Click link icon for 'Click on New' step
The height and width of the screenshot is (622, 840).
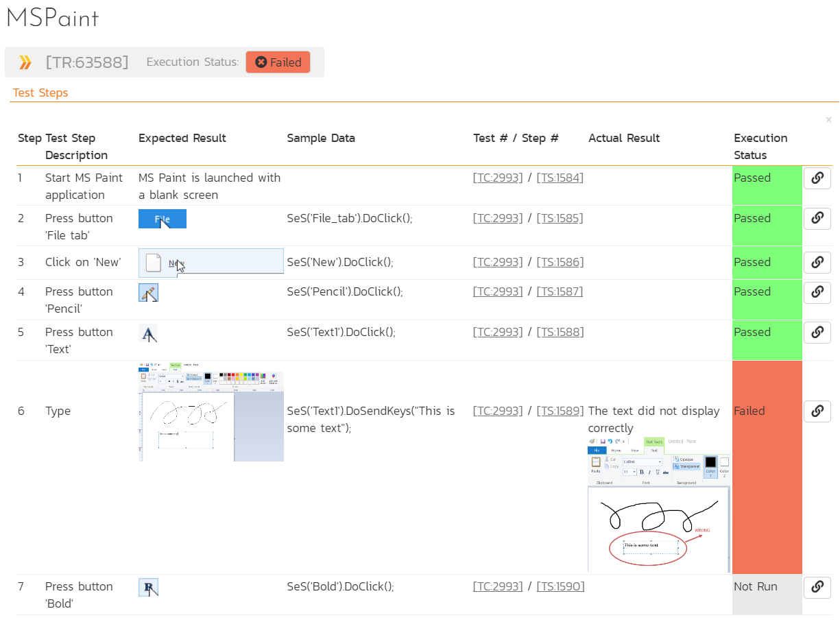point(817,263)
